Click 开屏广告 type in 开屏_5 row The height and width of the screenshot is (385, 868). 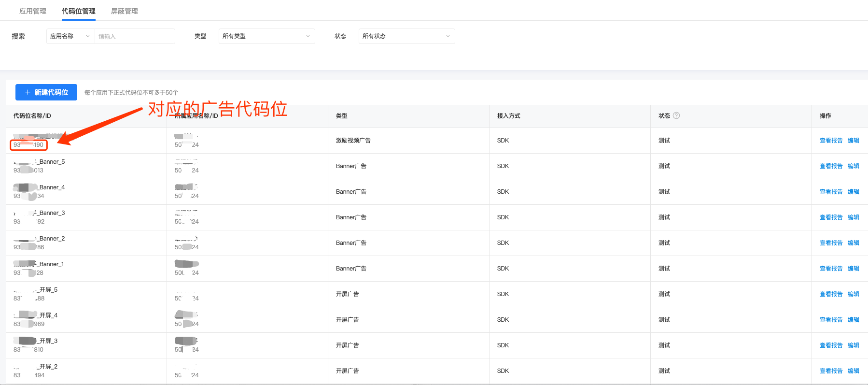coord(348,294)
